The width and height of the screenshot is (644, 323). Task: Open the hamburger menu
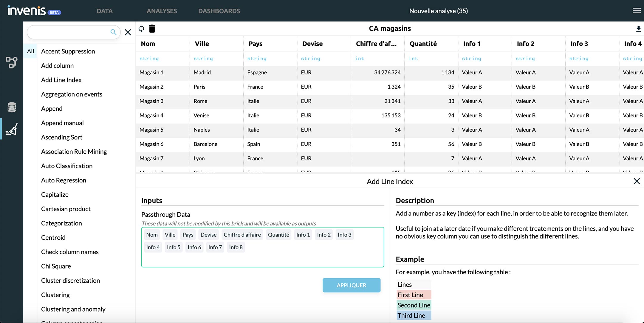pos(637,11)
